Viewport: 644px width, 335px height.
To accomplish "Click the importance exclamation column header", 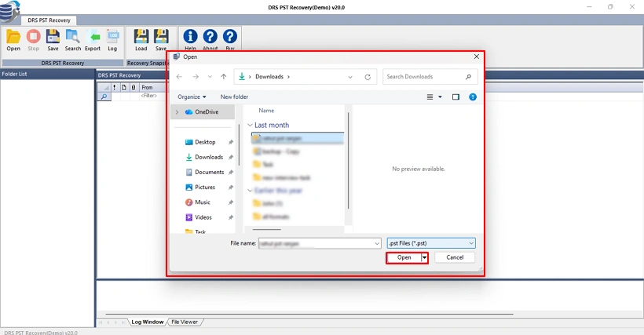I will coord(114,87).
